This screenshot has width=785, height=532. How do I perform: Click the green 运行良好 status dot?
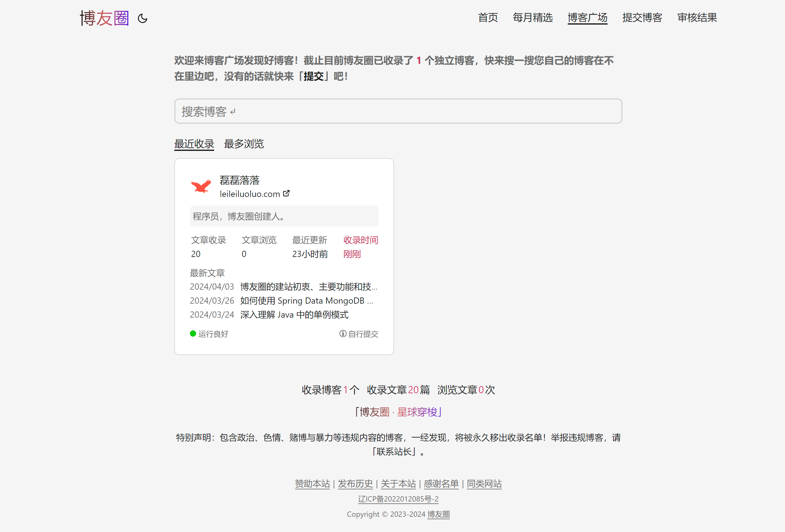pyautogui.click(x=193, y=334)
